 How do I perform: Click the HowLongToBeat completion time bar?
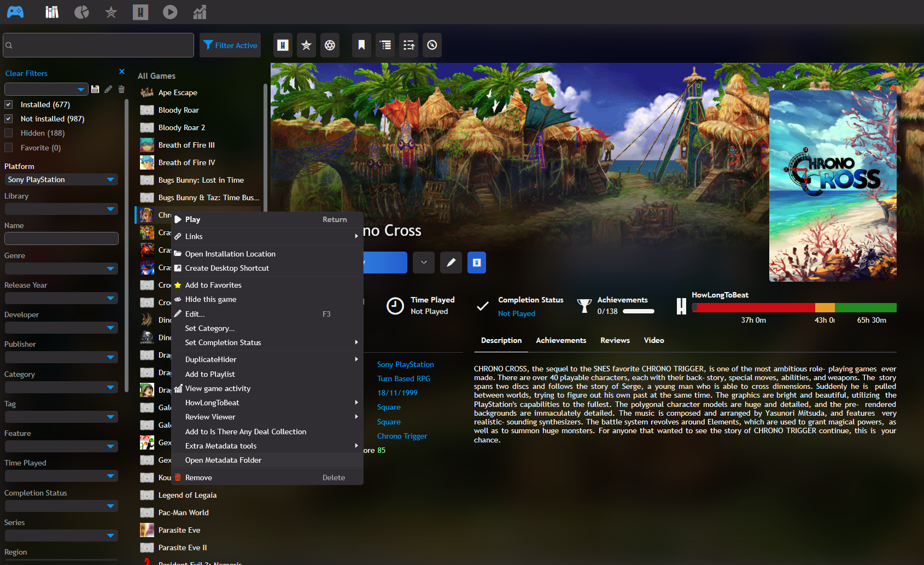(793, 307)
